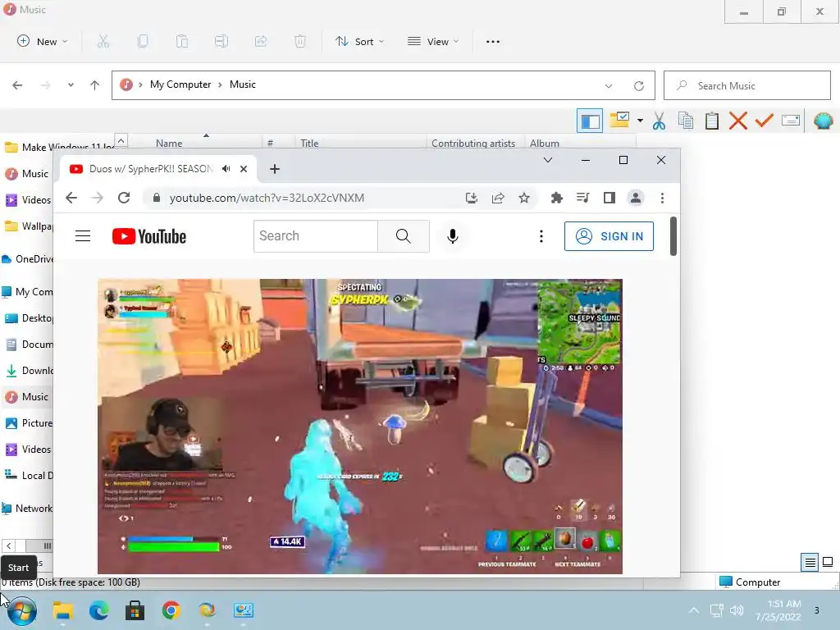The image size is (840, 630).
Task: Click the orange checkmark properties icon
Action: tap(765, 121)
